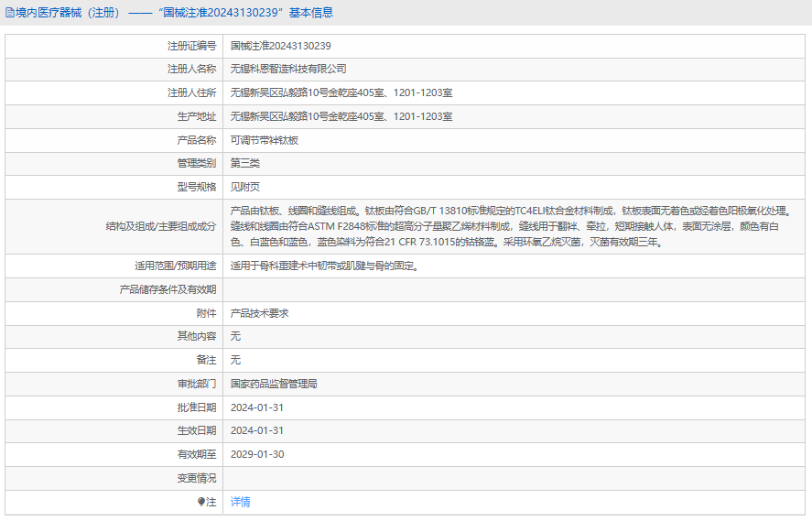Click the 管理类别 row label

tap(197, 163)
